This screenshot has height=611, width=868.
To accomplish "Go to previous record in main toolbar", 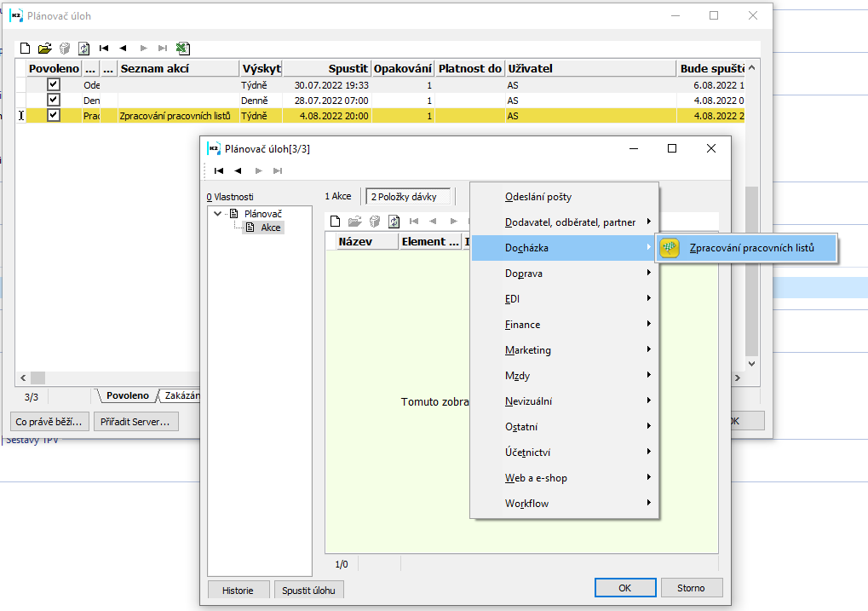I will pos(123,49).
